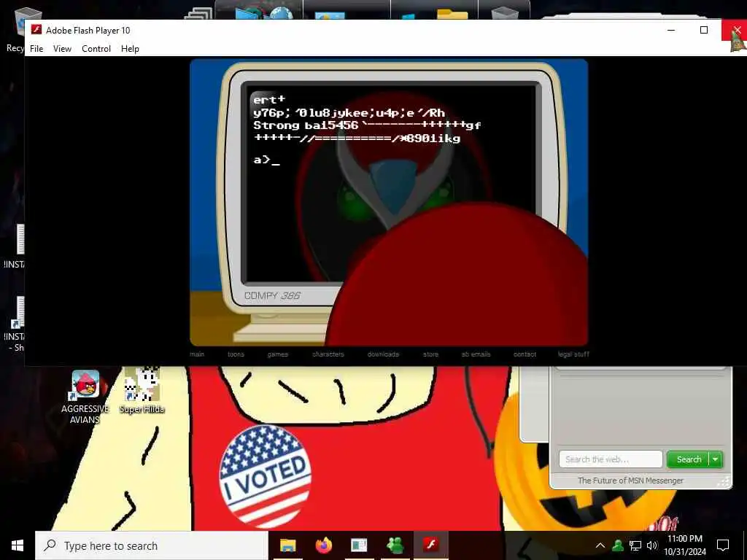Click the 'toons' navigation link
Viewport: 747px width, 560px height.
236,354
